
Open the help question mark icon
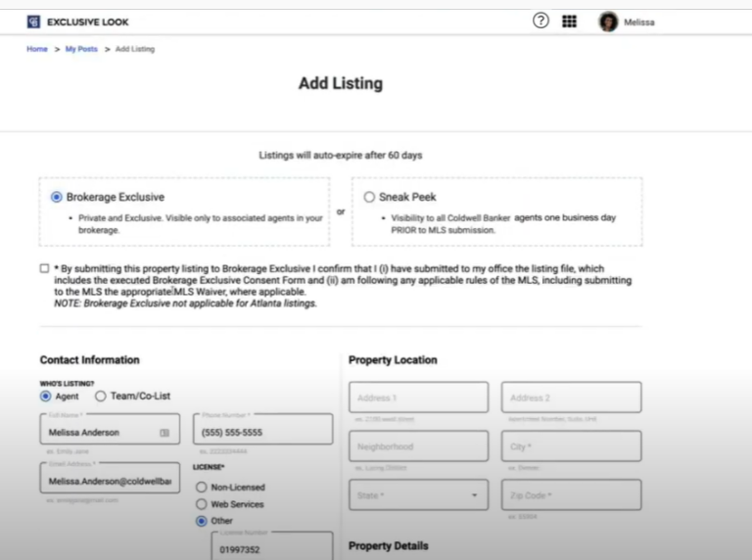tap(540, 21)
